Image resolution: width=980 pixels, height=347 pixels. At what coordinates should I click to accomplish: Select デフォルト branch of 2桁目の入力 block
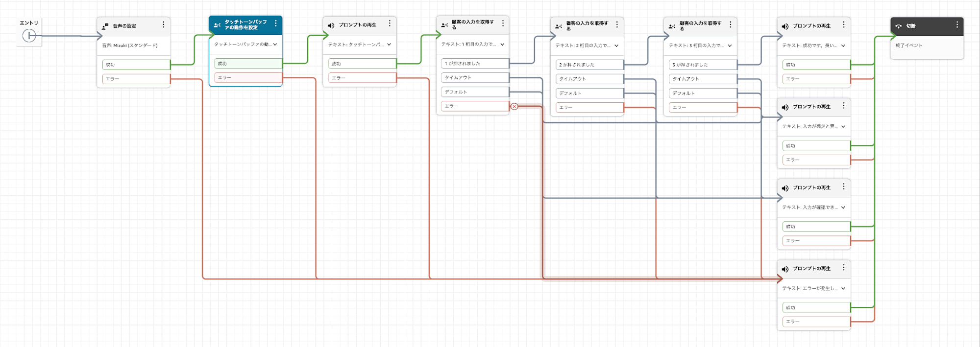tap(590, 93)
